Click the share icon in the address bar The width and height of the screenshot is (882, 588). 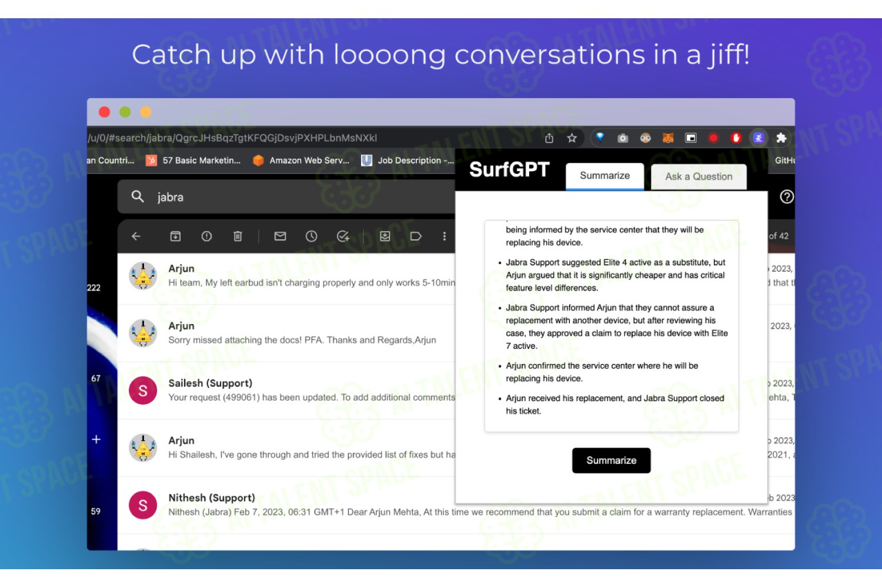pyautogui.click(x=549, y=138)
